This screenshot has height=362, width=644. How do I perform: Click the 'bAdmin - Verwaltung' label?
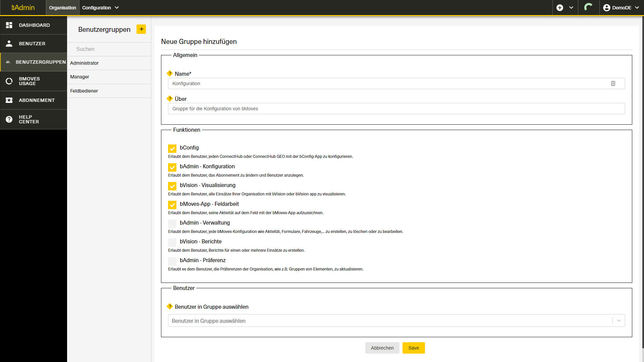(205, 223)
